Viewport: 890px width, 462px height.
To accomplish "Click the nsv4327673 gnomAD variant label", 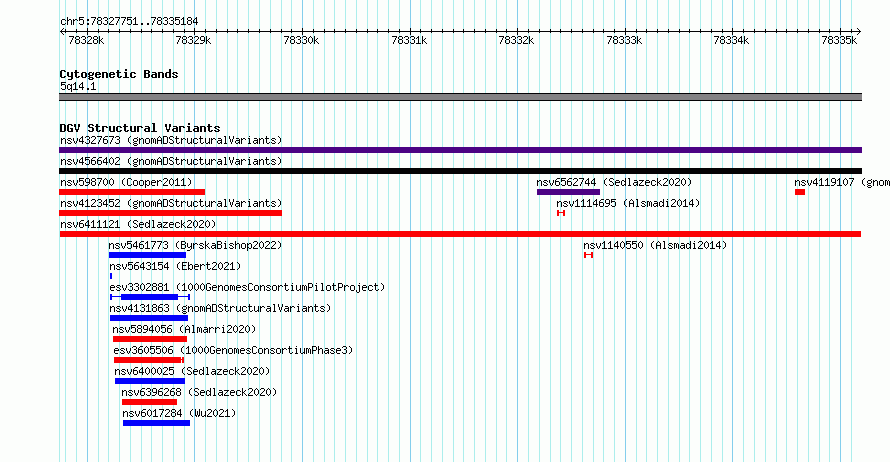I will click(171, 140).
